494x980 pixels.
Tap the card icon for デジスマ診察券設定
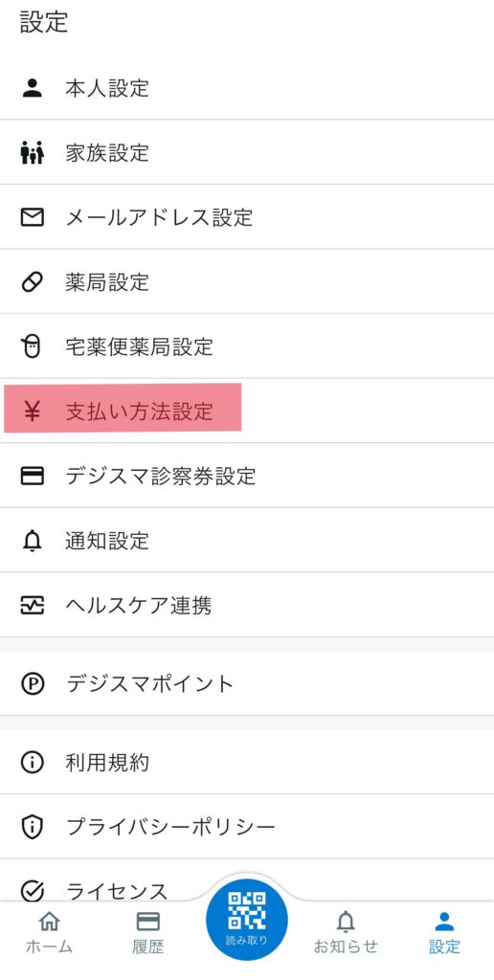32,477
